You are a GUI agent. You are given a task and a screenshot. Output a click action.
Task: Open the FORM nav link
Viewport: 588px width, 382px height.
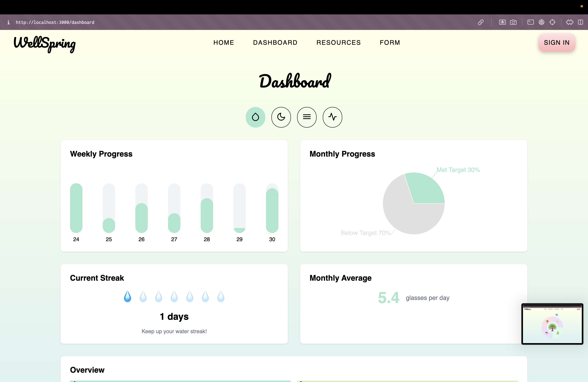pos(390,43)
